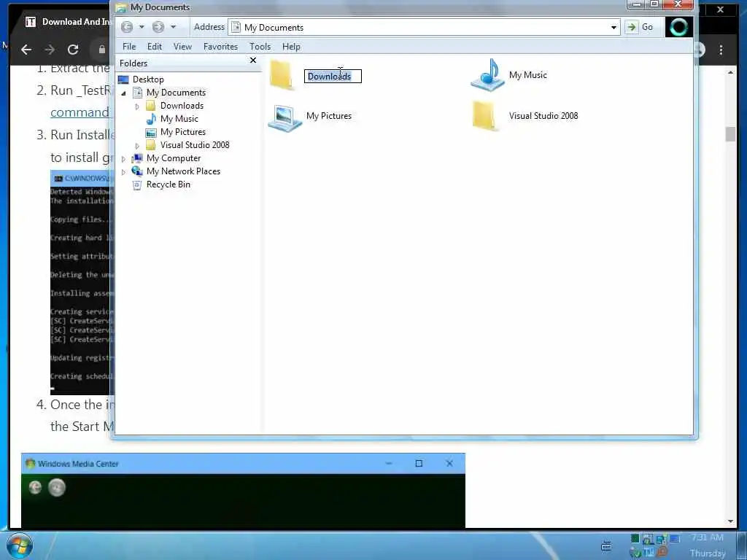
Task: Open the Chrome three-dot menu
Action: click(x=721, y=50)
